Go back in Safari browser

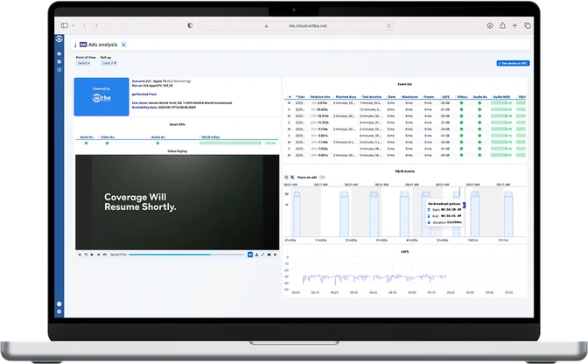(85, 25)
